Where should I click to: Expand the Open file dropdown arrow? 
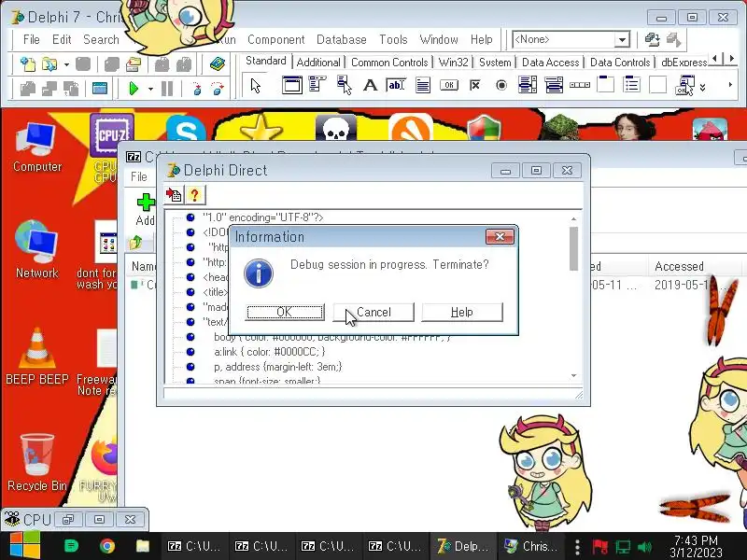click(x=66, y=64)
